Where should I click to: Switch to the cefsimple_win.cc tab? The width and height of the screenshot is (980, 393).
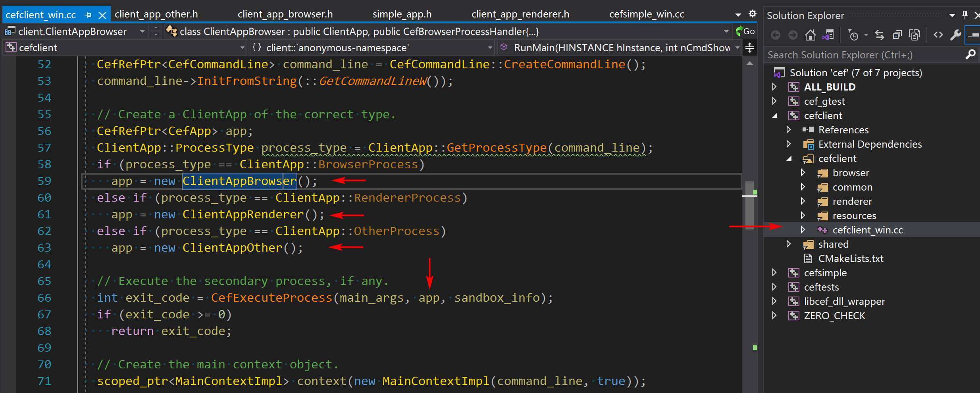pos(647,14)
